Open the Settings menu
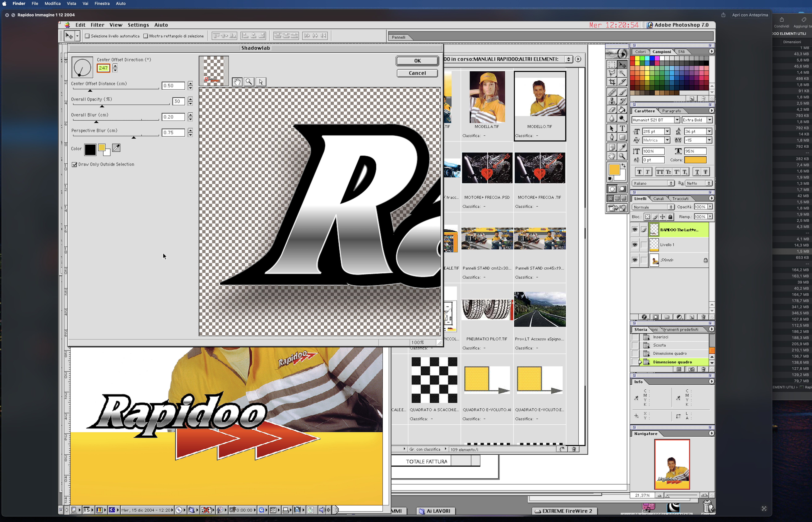812x522 pixels. 138,25
